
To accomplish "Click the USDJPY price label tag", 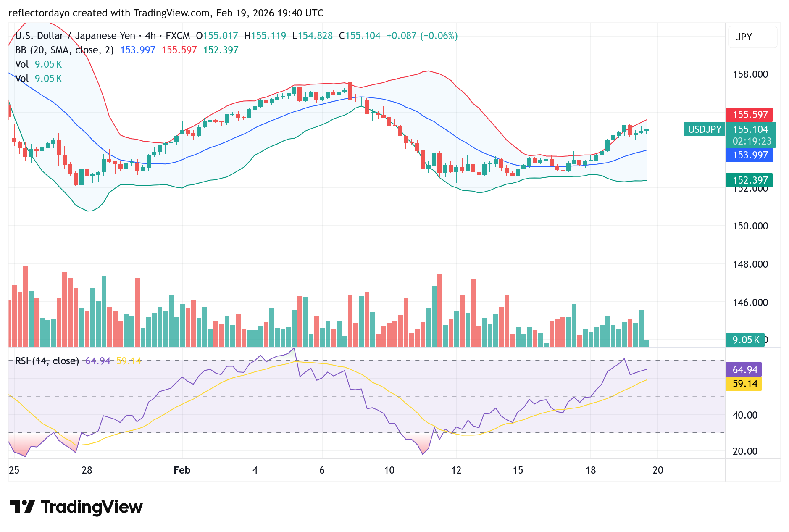I will [705, 129].
